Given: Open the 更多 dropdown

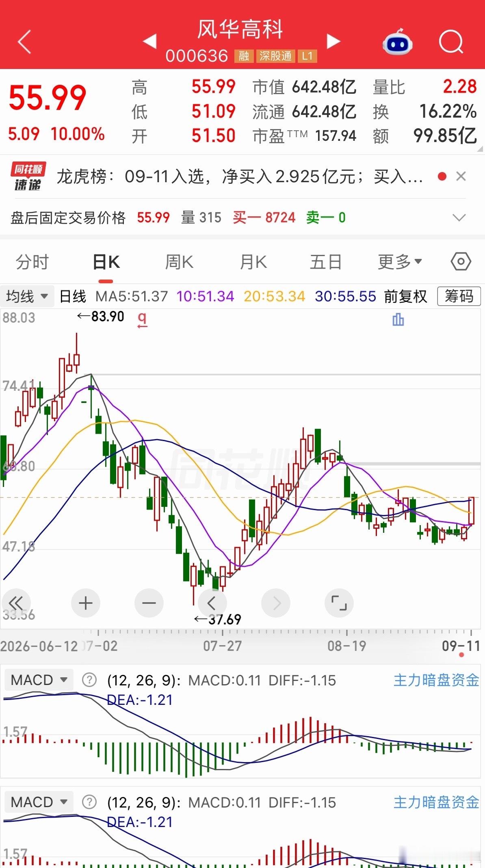Looking at the screenshot, I should pyautogui.click(x=400, y=262).
